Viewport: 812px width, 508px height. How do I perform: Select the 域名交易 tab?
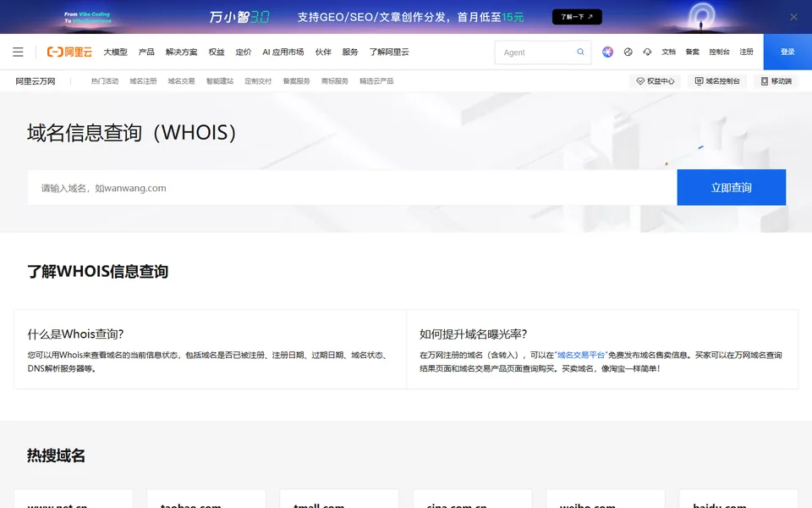coord(181,81)
